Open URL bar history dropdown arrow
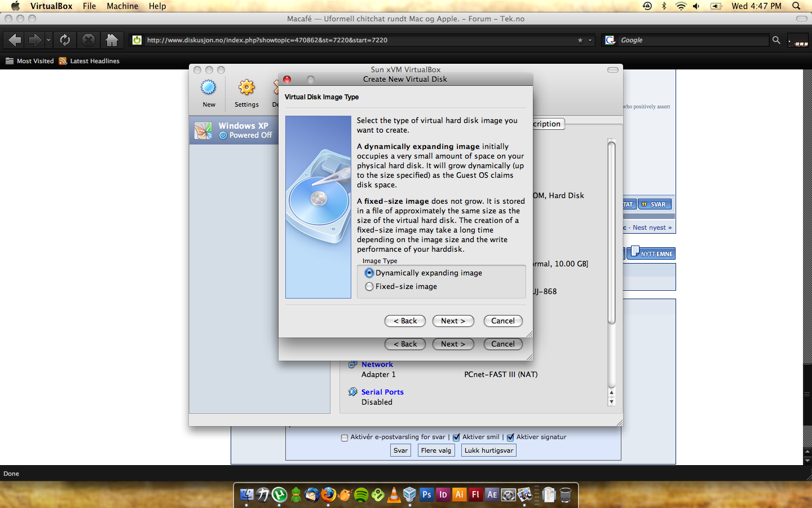 [x=590, y=40]
